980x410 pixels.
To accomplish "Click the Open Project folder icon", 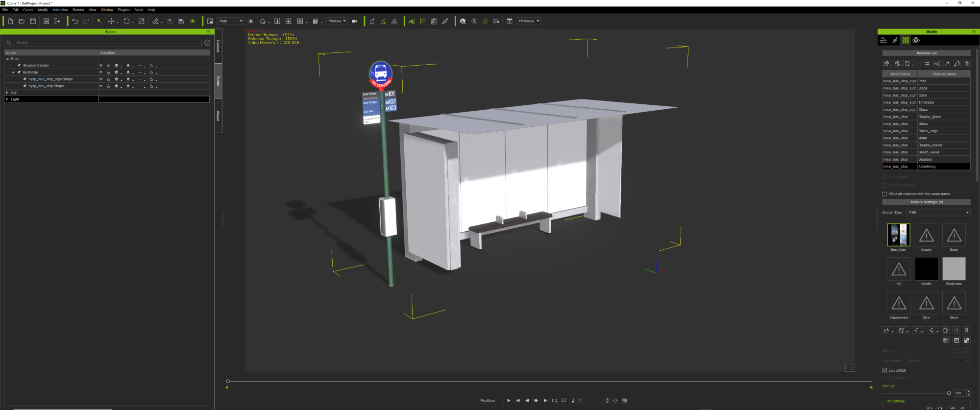I will [x=22, y=21].
